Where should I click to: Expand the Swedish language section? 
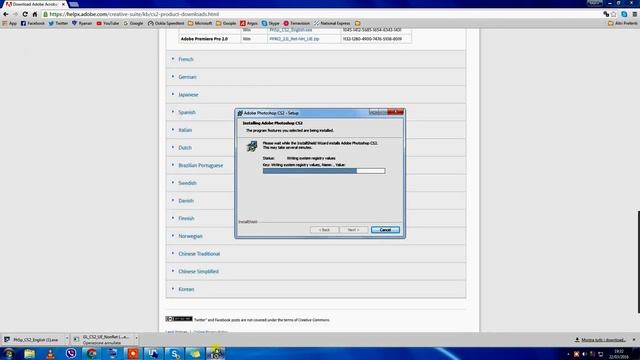201,183
